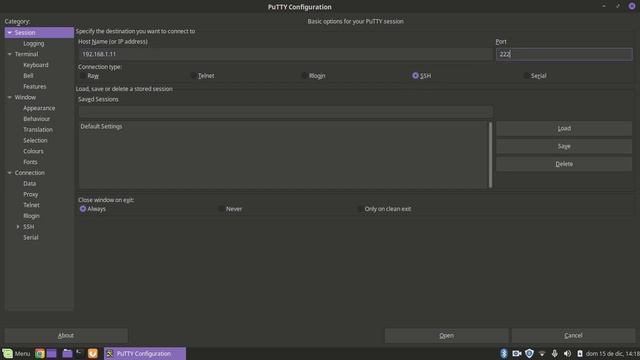Viewport: 640px width, 360px height.
Task: Open the Logging category
Action: tap(33, 44)
